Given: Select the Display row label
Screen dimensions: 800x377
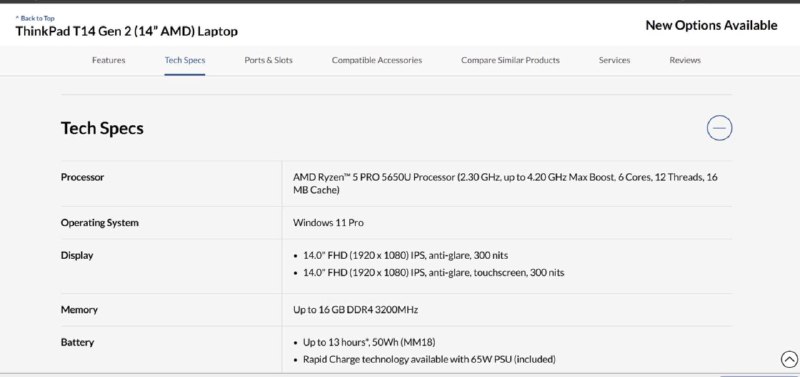Looking at the screenshot, I should point(77,256).
